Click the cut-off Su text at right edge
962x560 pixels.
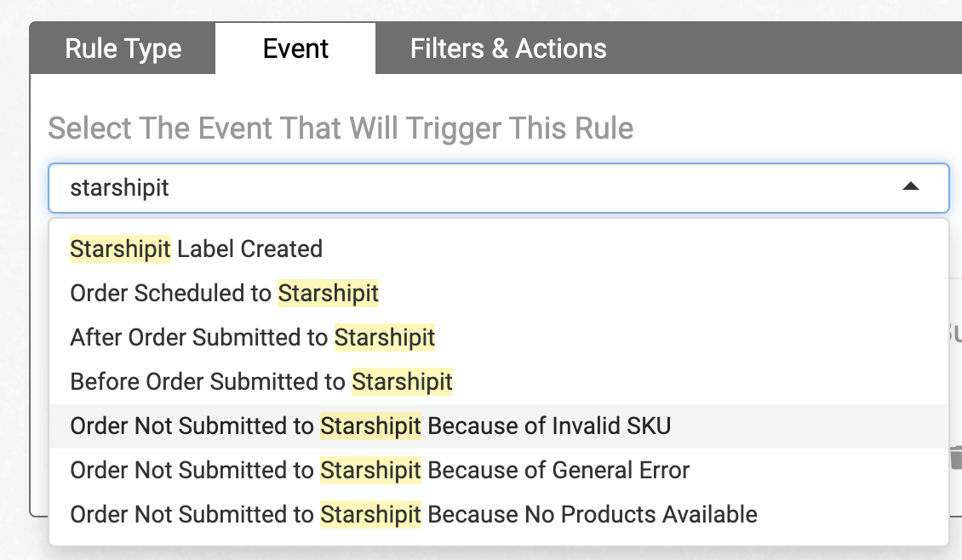953,332
